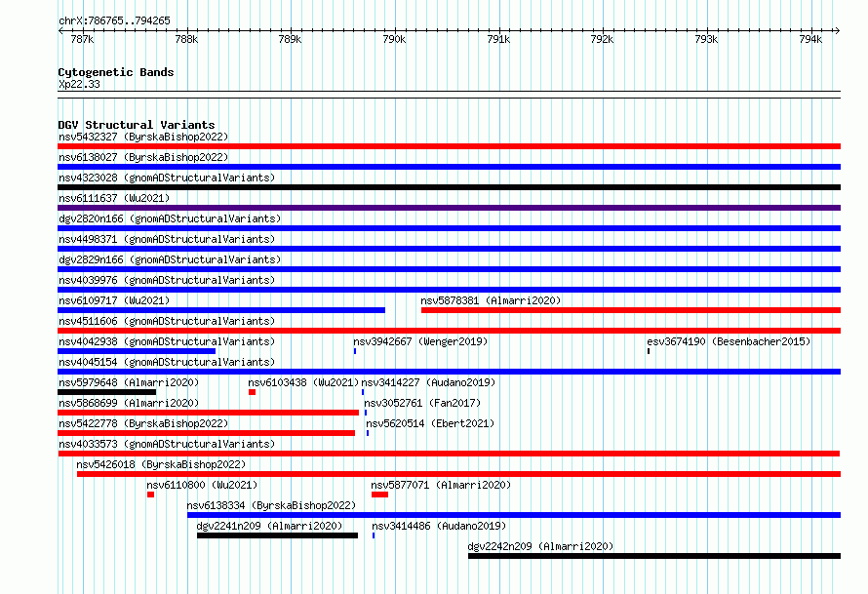Click nsv5422778 (ByrskaBishop2022) label
This screenshot has height=594, width=868.
pos(143,423)
